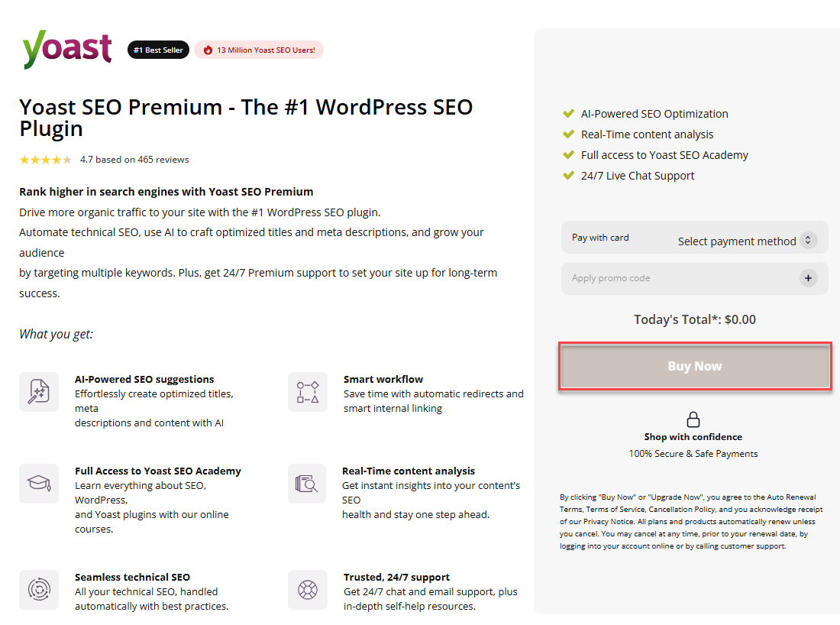Click the AI-Powered SEO suggestions icon

point(39,392)
